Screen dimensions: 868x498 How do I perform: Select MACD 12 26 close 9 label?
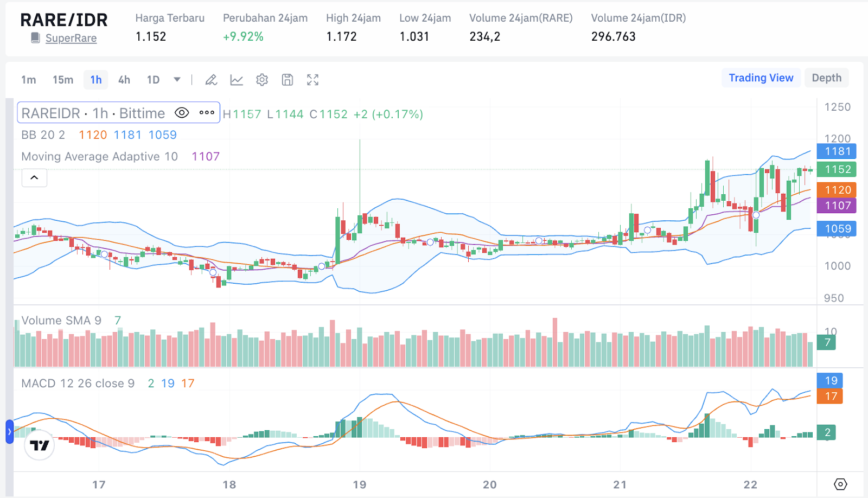click(78, 384)
